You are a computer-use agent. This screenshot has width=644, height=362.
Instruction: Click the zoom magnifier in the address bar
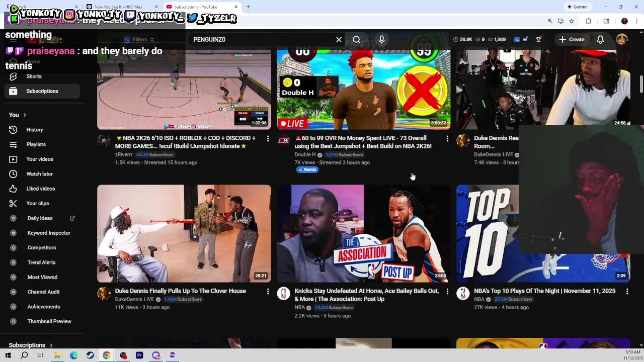point(550,21)
